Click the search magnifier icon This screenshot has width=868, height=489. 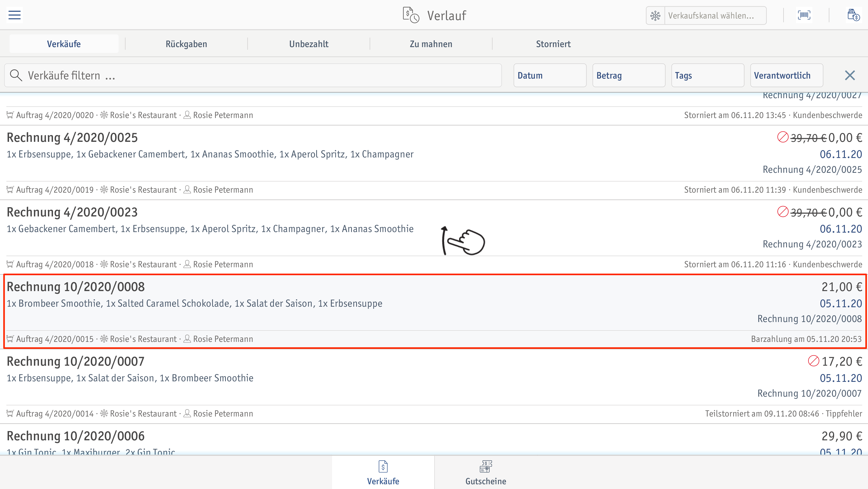(16, 75)
